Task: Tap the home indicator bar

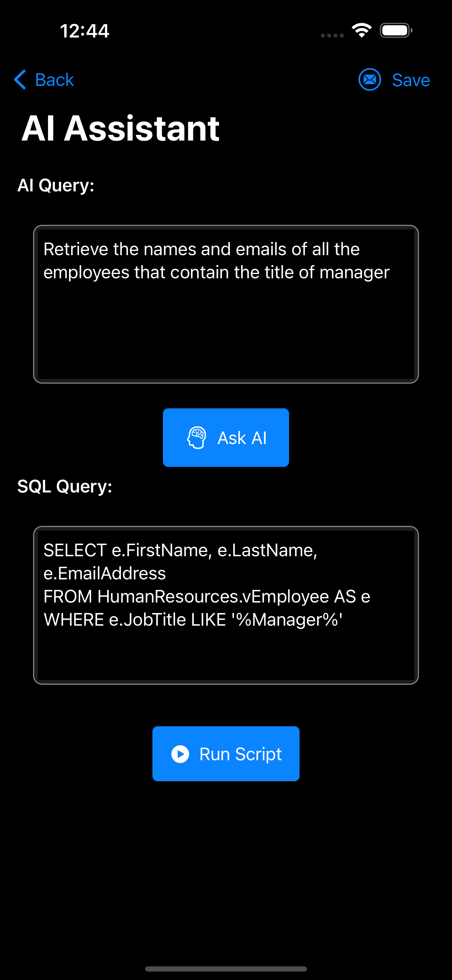Action: pos(226,968)
